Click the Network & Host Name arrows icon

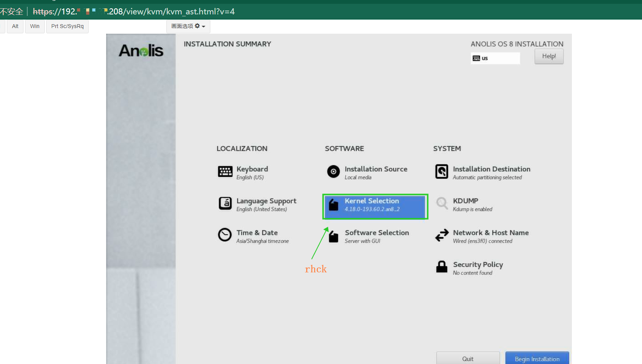coord(442,235)
